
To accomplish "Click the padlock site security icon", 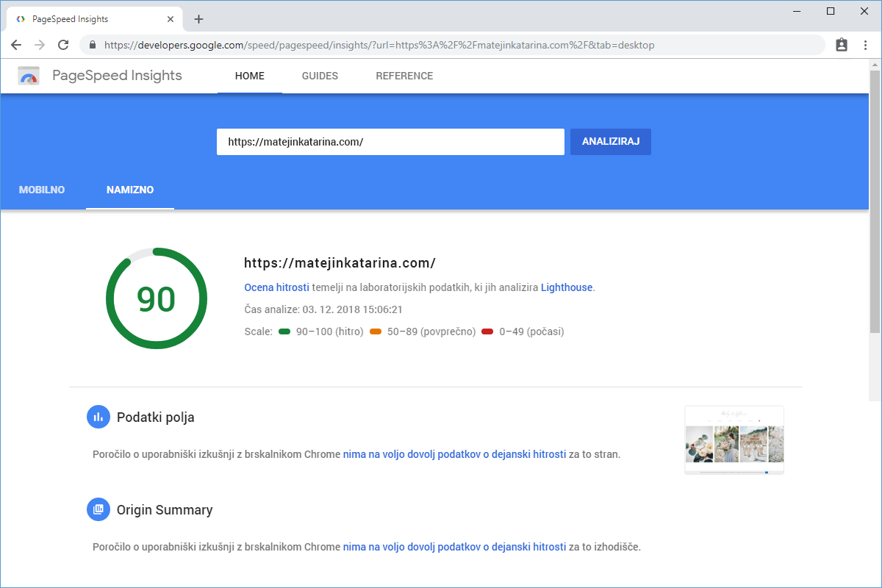I will 93,45.
